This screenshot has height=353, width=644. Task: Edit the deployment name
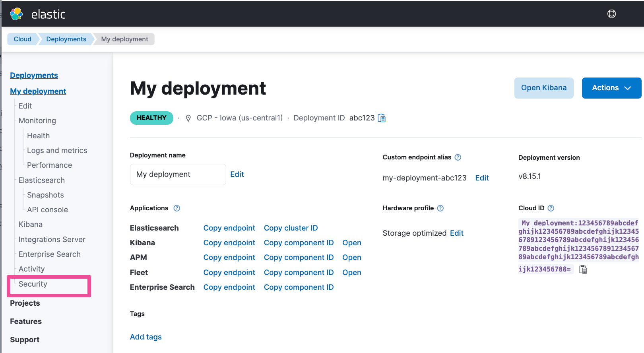coord(237,175)
